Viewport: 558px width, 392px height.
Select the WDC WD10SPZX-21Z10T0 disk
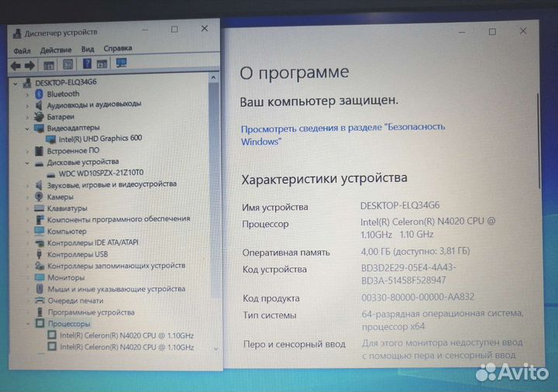[101, 173]
